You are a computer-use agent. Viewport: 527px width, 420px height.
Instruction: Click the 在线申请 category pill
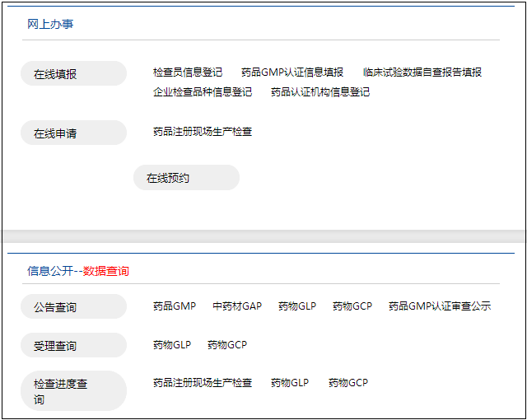pos(73,133)
